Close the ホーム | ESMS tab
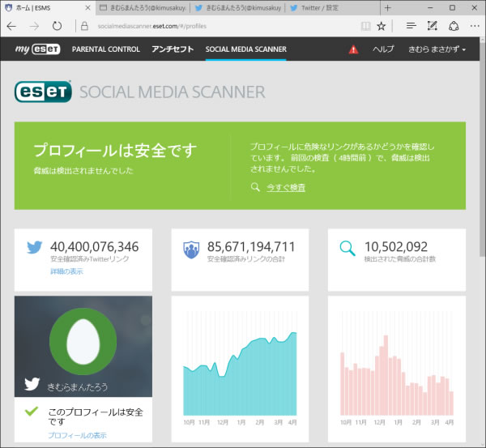This screenshot has width=486, height=448. [87, 8]
